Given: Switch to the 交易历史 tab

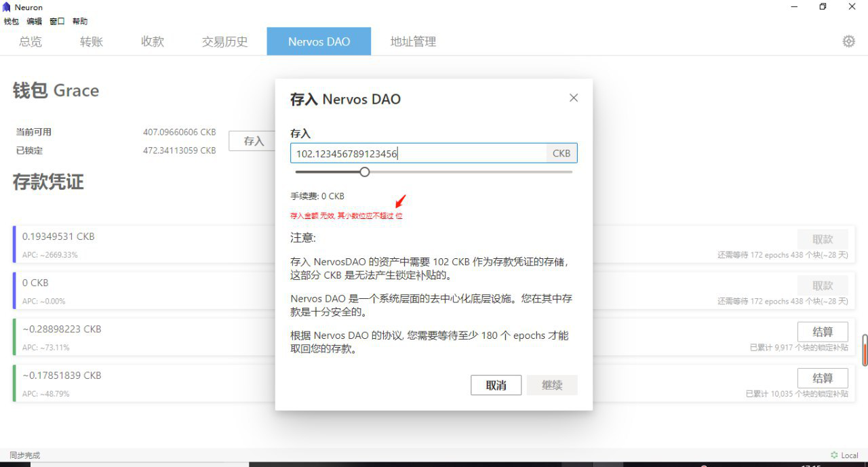Looking at the screenshot, I should 224,41.
